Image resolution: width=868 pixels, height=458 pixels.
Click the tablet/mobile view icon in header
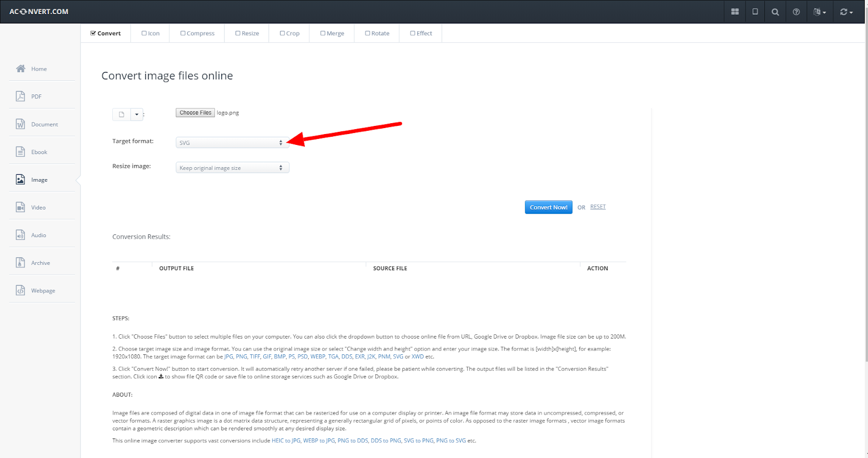click(755, 11)
